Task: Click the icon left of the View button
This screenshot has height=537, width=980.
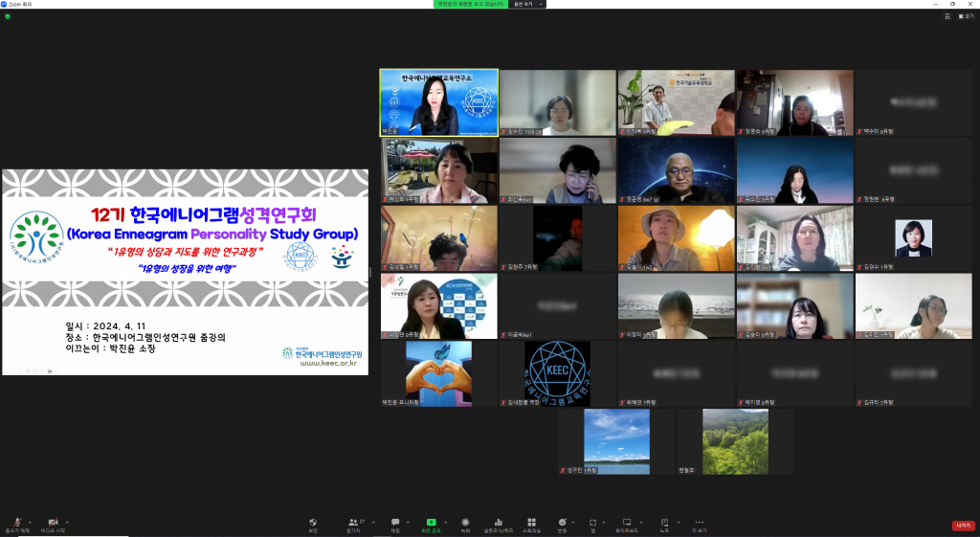Action: [947, 16]
